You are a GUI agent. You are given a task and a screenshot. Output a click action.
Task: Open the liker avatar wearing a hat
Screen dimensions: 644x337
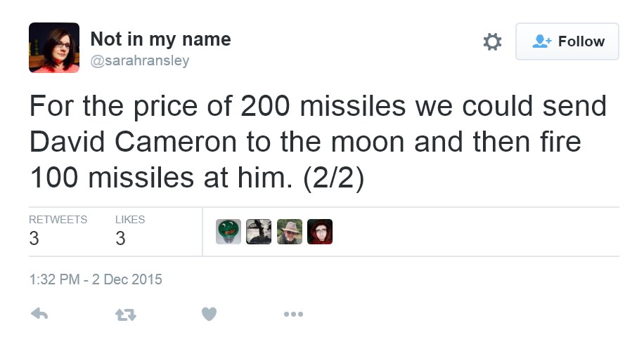tap(289, 232)
